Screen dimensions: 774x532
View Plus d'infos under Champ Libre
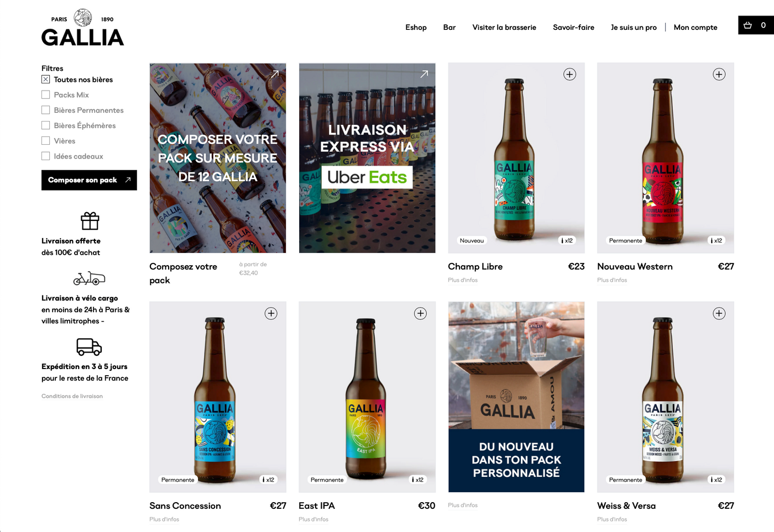point(463,280)
